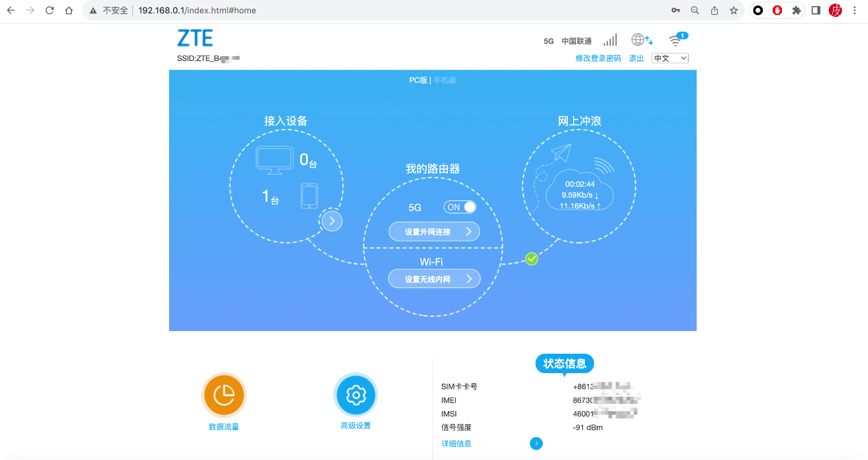
Task: Click the green connection checkmark indicator
Action: [x=531, y=259]
